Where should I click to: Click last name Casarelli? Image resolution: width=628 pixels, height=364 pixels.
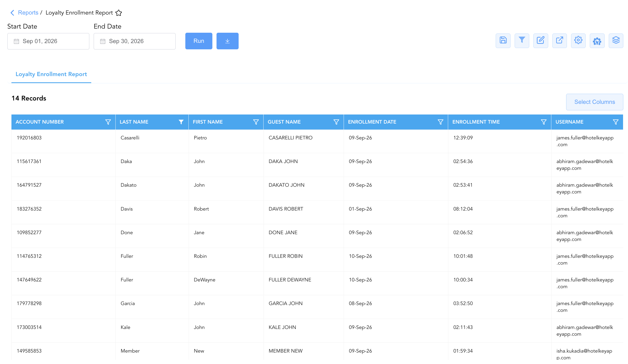(130, 138)
